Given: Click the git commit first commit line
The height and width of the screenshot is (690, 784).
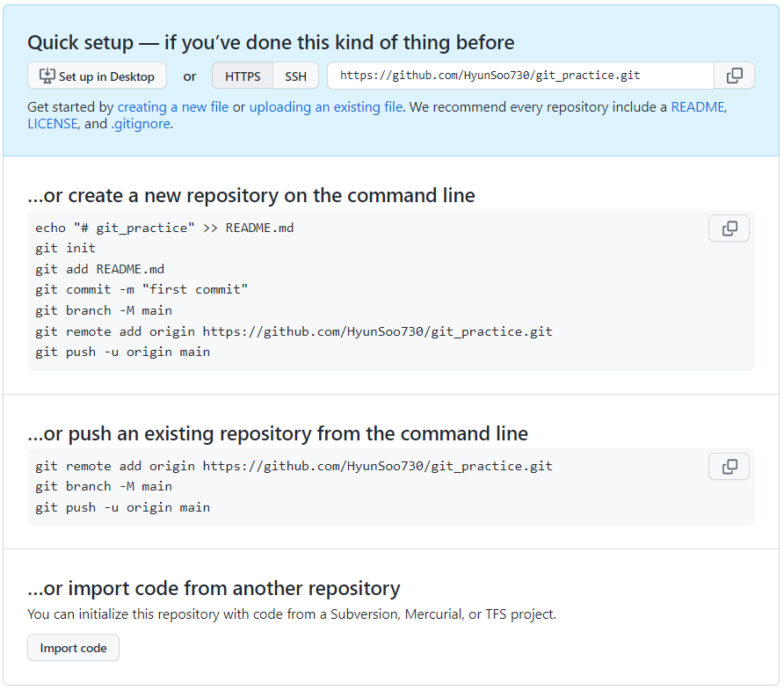Looking at the screenshot, I should 142,289.
